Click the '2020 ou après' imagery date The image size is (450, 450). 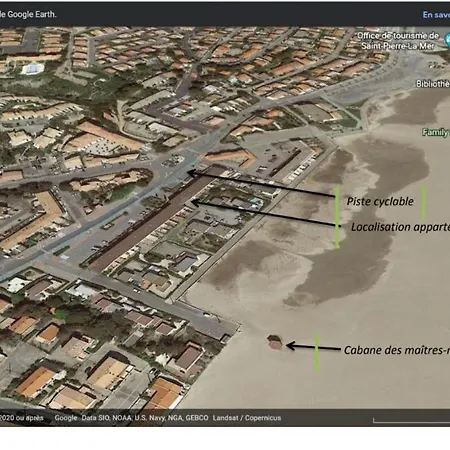(22, 418)
